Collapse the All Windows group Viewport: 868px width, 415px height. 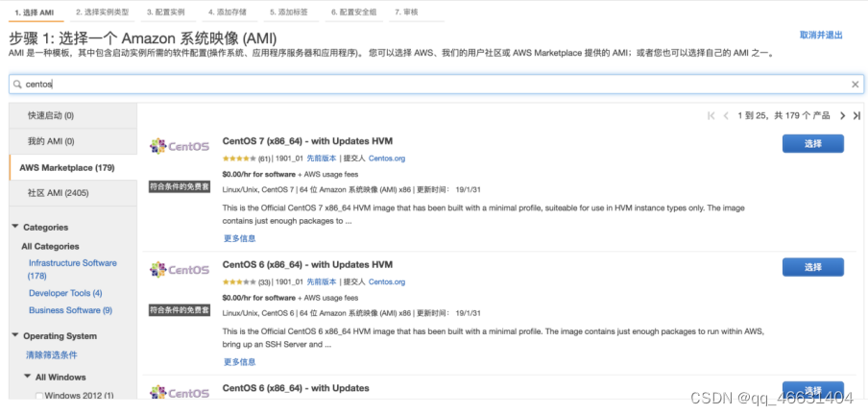coord(28,377)
